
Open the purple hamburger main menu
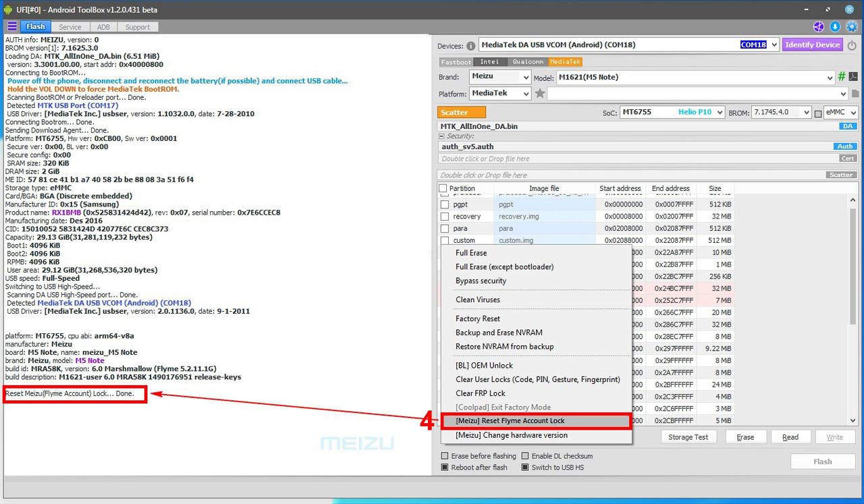coord(12,27)
